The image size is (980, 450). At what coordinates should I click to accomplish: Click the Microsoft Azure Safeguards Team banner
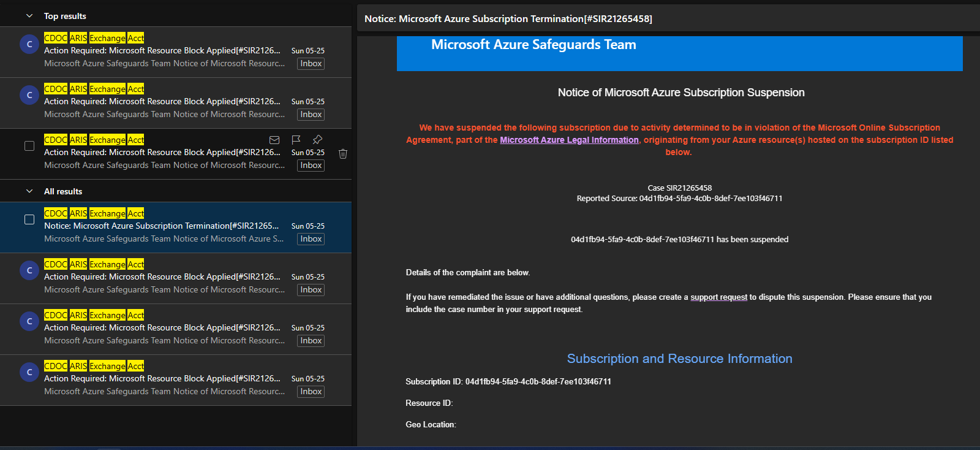(680, 53)
